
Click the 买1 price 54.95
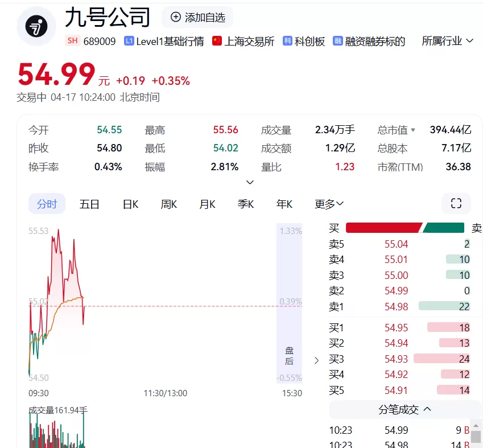coord(396,327)
